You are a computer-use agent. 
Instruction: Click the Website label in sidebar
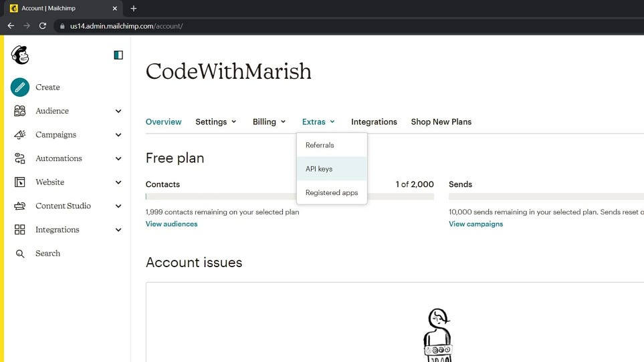(49, 182)
